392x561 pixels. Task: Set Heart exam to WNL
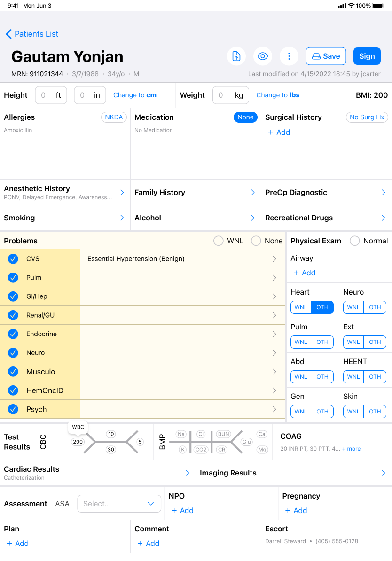[301, 307]
